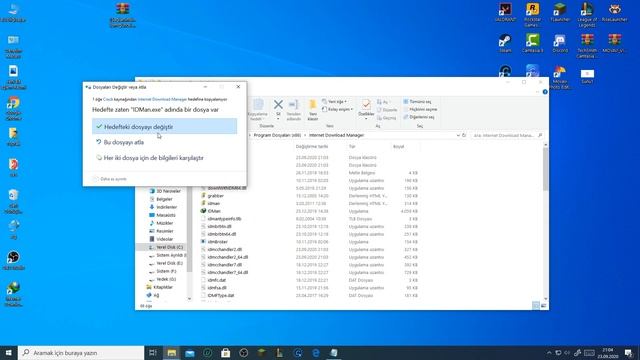640x360 pixels.
Task: Click the Explorer search box
Action: pos(507,135)
